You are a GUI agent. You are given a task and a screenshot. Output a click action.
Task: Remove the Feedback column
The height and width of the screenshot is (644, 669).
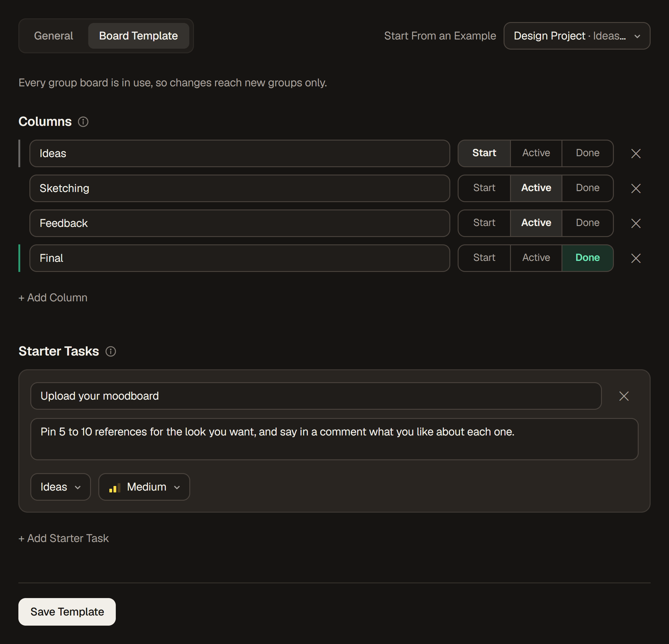point(636,223)
